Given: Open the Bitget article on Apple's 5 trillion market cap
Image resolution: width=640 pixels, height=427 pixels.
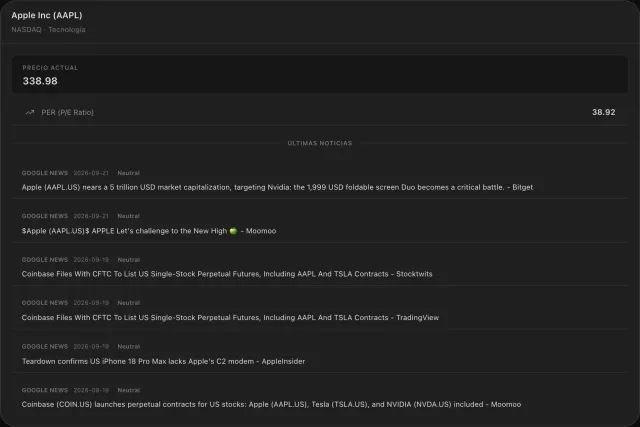Looking at the screenshot, I should click(277, 187).
